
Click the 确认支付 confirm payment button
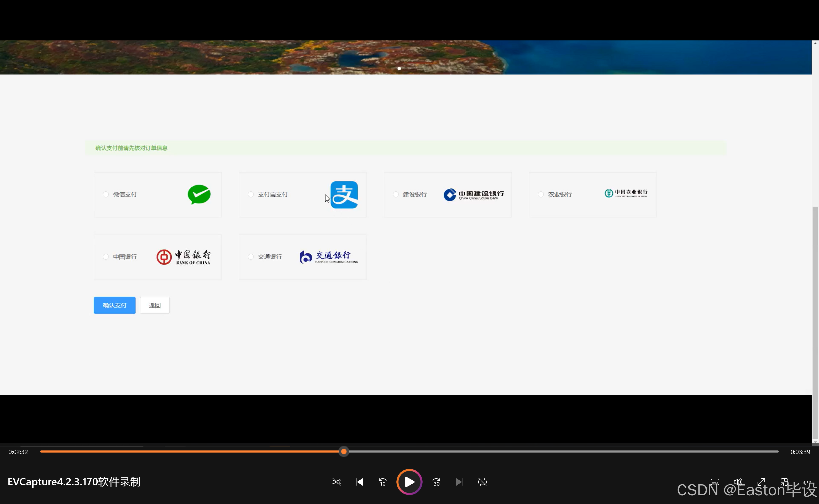point(115,305)
